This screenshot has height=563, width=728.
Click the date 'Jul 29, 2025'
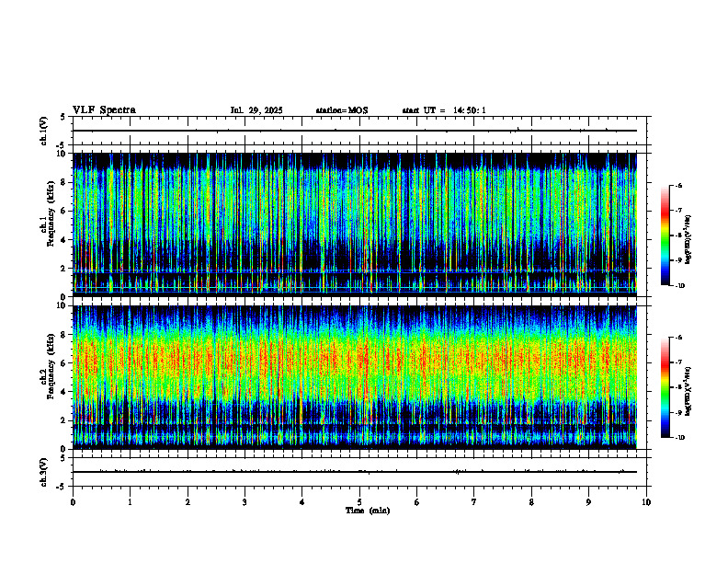(x=256, y=110)
